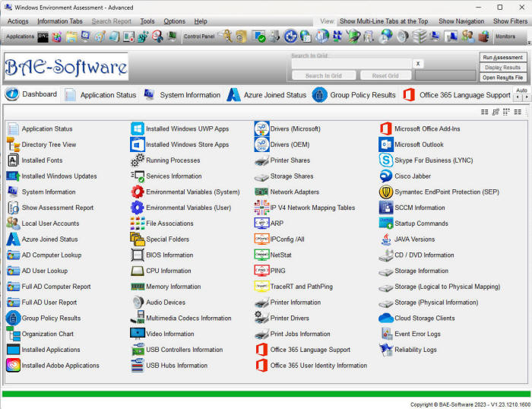Image resolution: width=532 pixels, height=409 pixels.
Task: Switch to Group Policy Results tab
Action: [354, 95]
